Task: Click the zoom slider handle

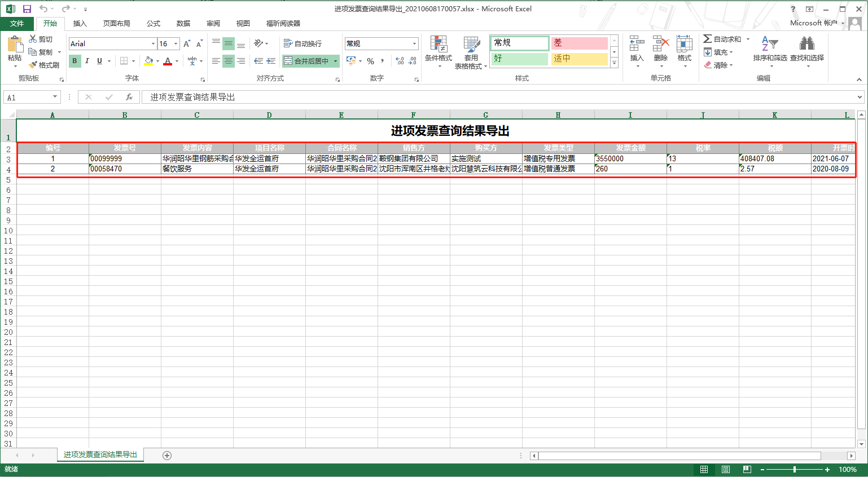Action: 795,469
